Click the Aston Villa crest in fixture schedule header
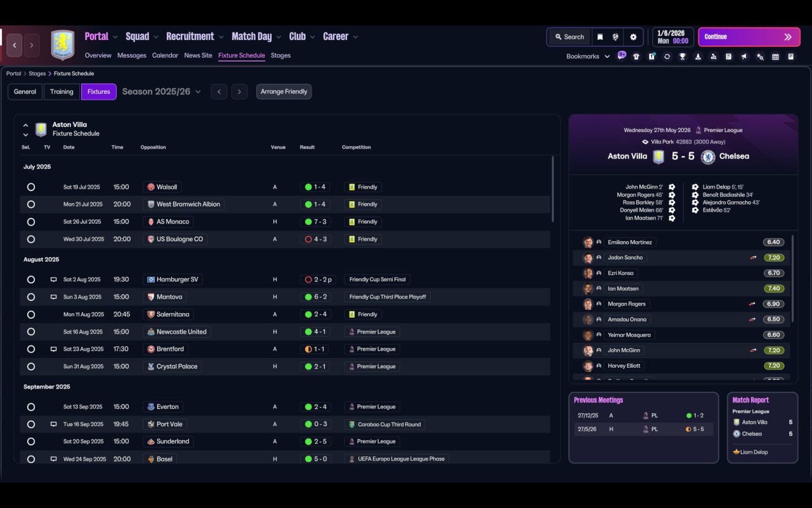The image size is (812, 508). pos(41,130)
